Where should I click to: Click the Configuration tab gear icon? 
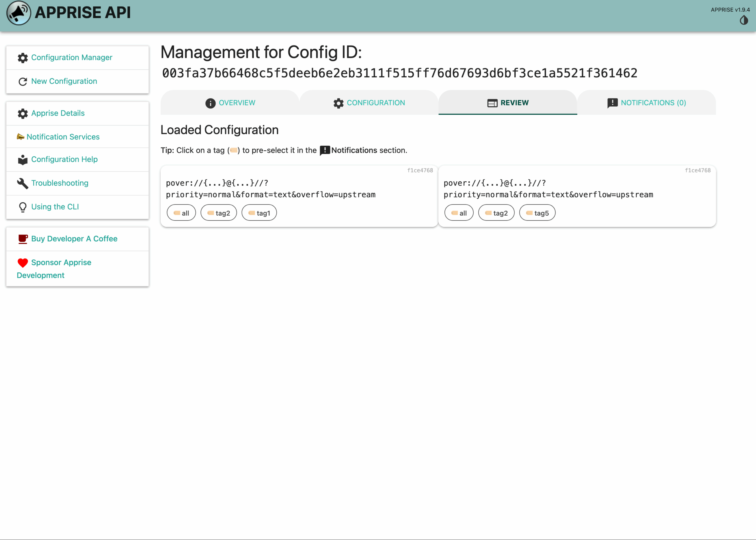tap(338, 103)
